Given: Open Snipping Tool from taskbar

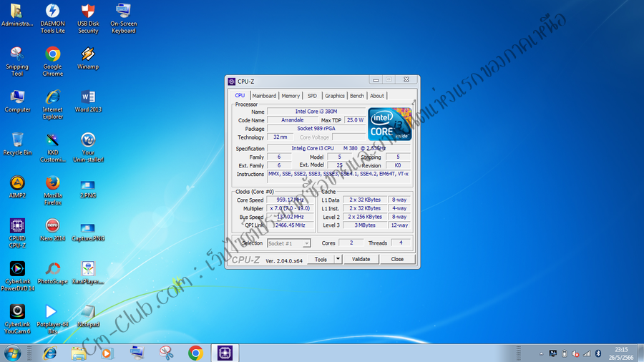Looking at the screenshot, I should (x=166, y=353).
